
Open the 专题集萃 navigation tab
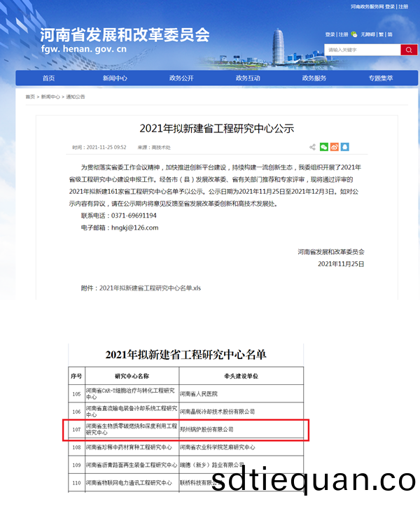click(x=381, y=78)
